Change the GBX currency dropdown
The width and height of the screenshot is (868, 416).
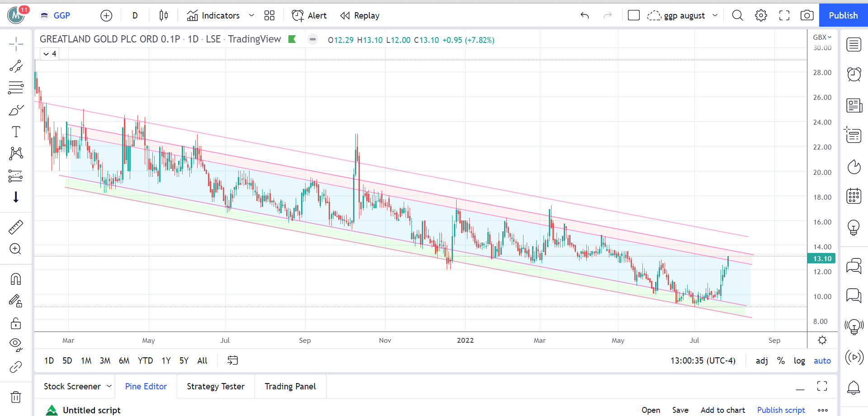822,37
